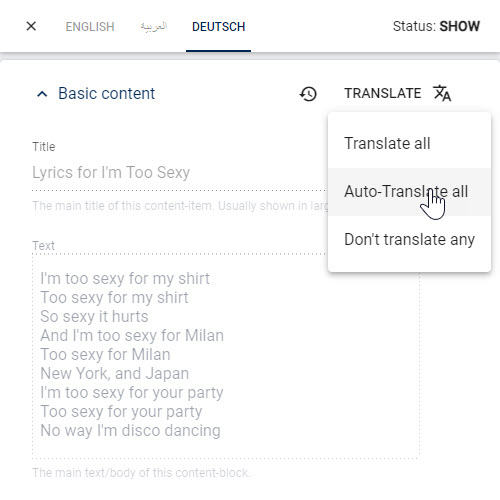Select the Deutsch language tab
Screen dimensions: 500x500
(219, 27)
